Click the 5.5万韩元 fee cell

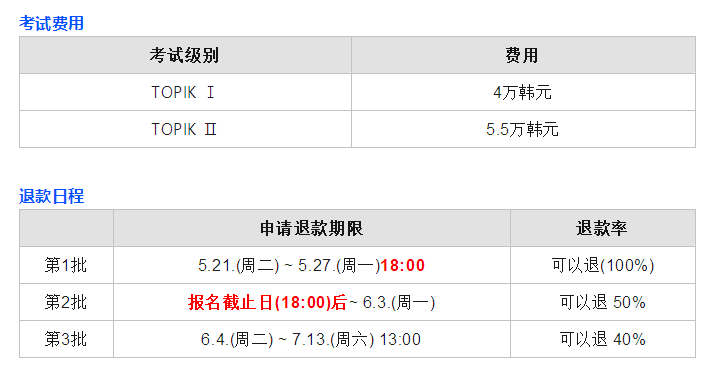(523, 129)
